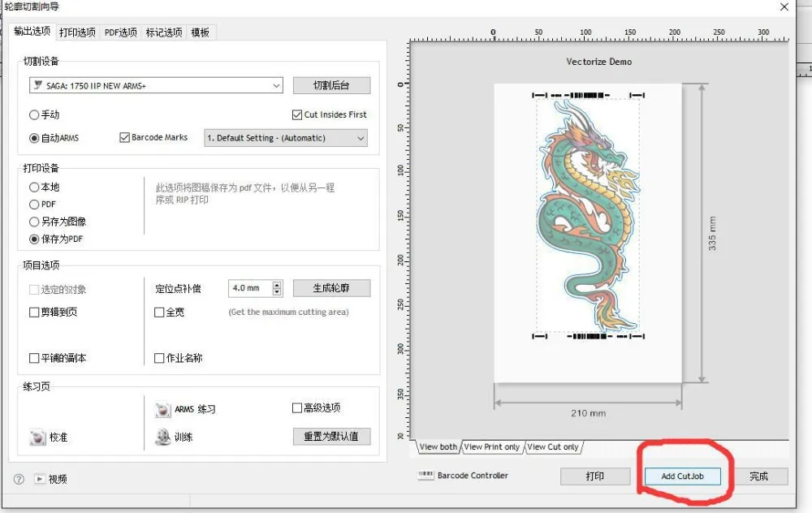The height and width of the screenshot is (513, 812).
Task: Toggle the Barcode Marks checkbox
Action: pos(124,137)
